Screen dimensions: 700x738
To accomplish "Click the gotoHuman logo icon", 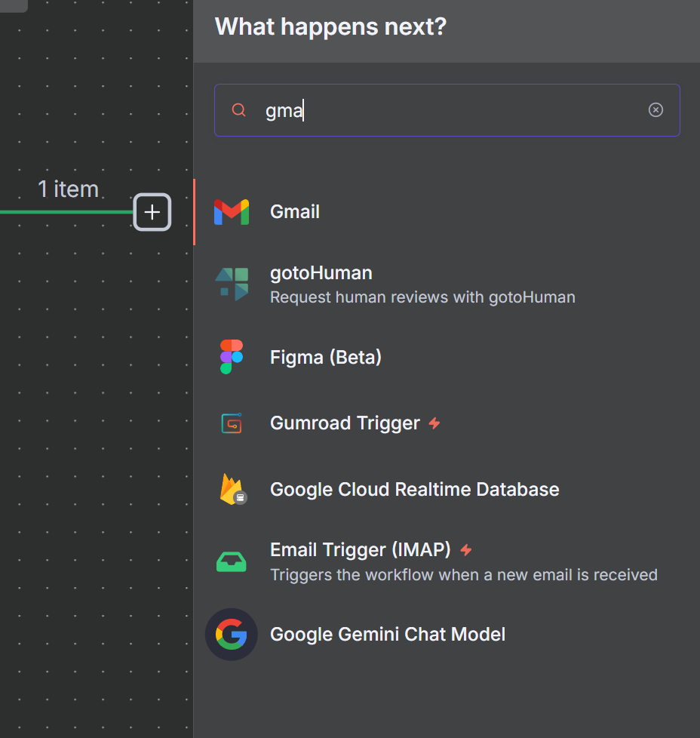I will tap(232, 284).
